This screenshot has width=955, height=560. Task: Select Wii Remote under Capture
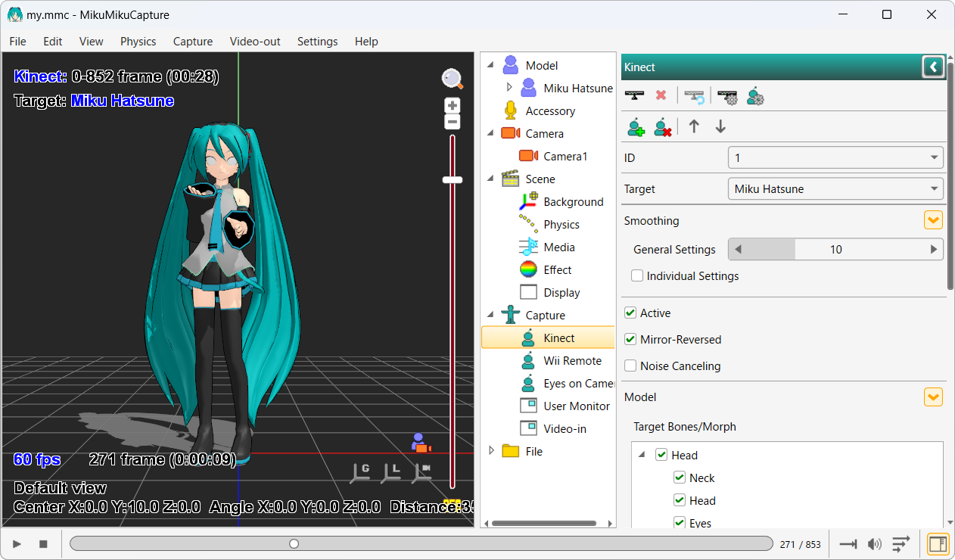(572, 360)
